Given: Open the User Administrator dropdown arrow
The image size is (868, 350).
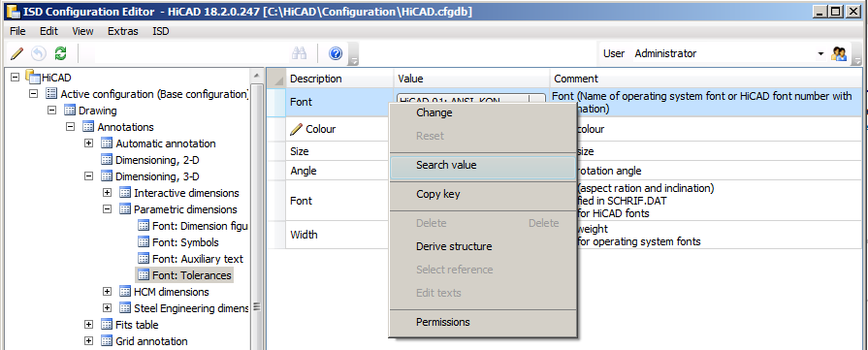Looking at the screenshot, I should (x=820, y=53).
